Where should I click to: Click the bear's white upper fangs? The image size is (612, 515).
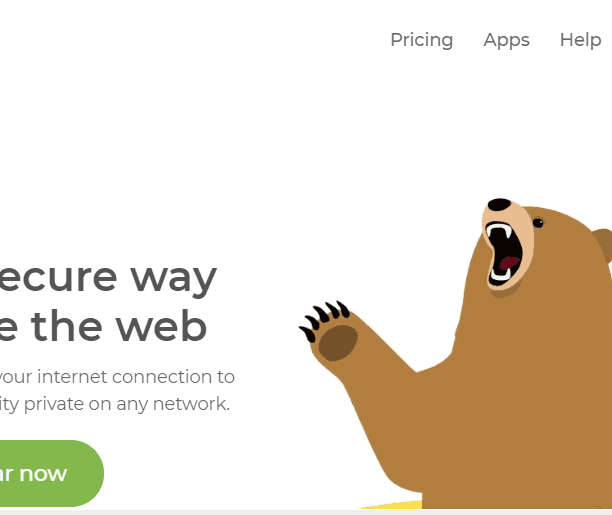tap(498, 231)
